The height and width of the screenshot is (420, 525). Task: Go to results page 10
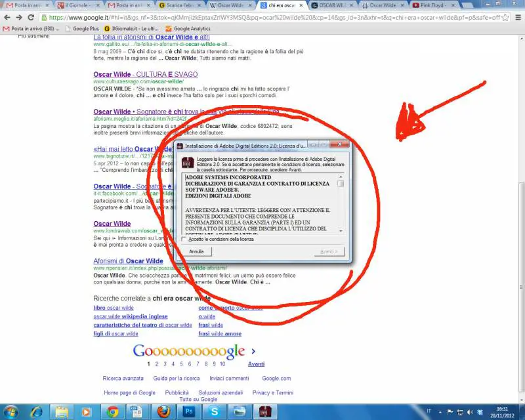pyautogui.click(x=222, y=364)
